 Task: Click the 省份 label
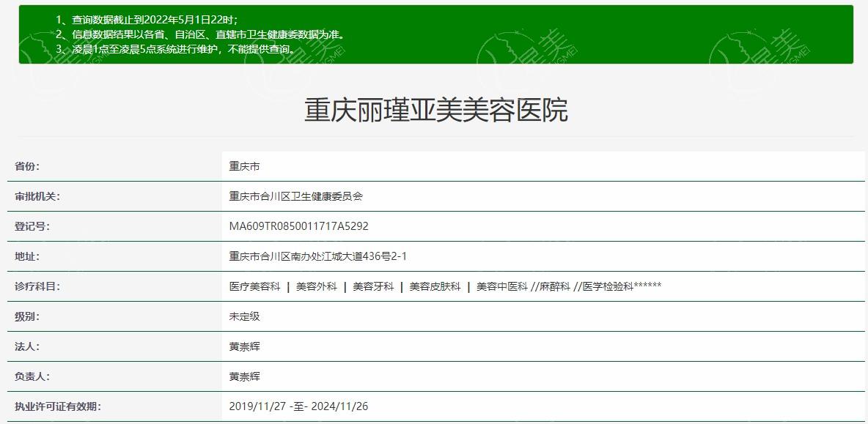(28, 165)
